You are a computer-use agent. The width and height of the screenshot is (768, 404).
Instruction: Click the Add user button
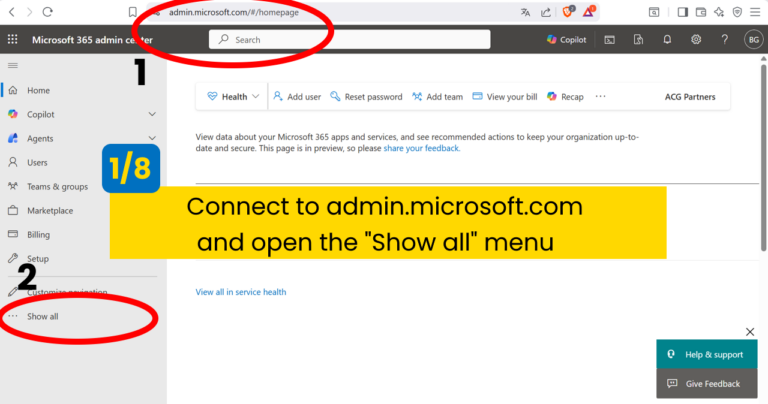(x=296, y=97)
